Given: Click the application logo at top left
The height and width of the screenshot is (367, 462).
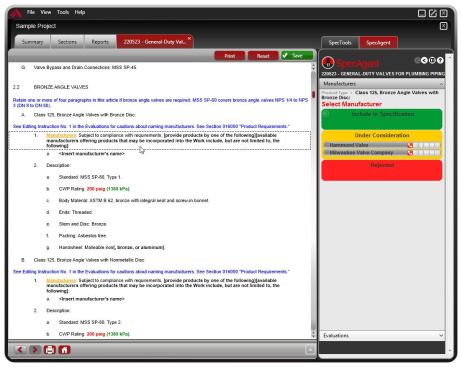Looking at the screenshot, I should click(15, 13).
